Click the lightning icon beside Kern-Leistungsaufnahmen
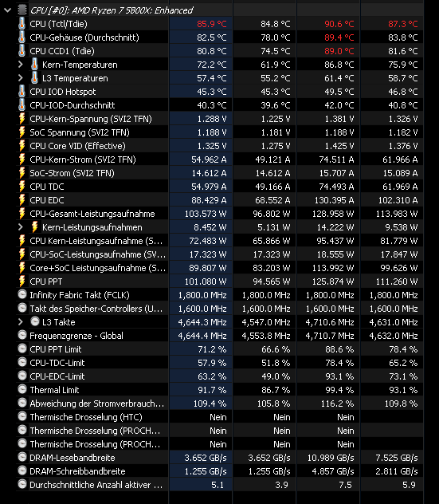The height and width of the screenshot is (504, 439). click(x=34, y=227)
